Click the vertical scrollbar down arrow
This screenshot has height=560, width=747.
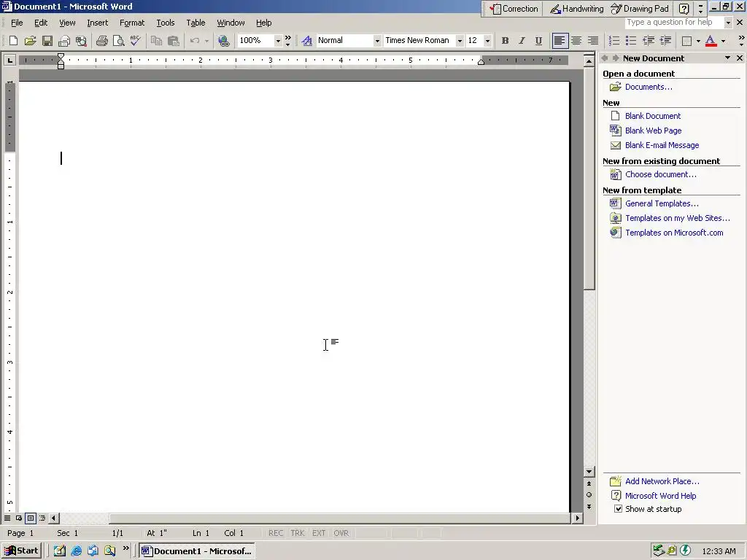pyautogui.click(x=589, y=472)
